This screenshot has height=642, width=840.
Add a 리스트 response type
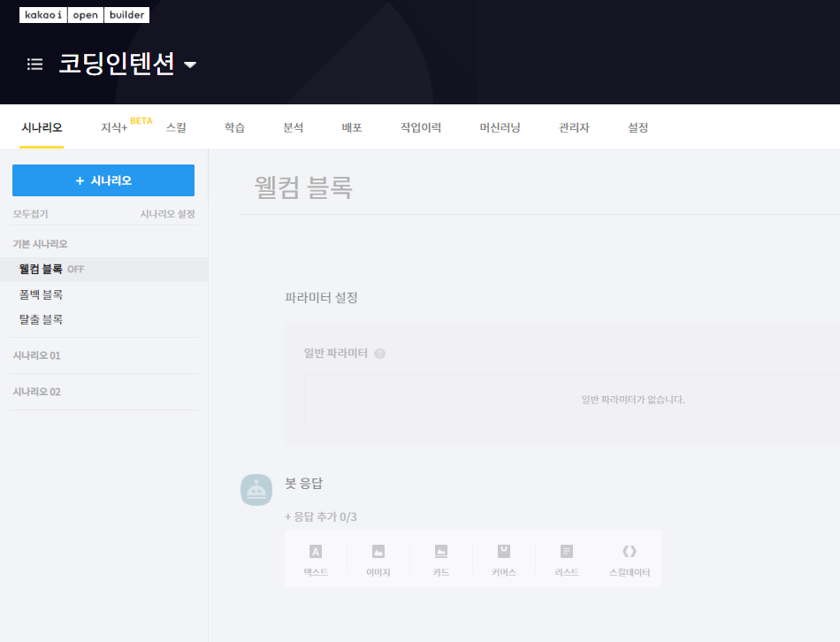(x=566, y=560)
